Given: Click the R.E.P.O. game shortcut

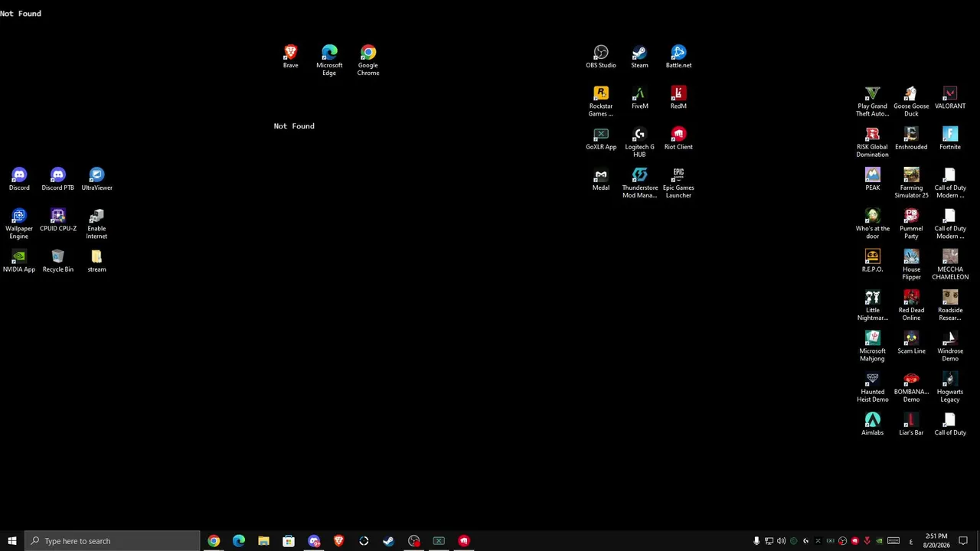Looking at the screenshot, I should coord(873,261).
